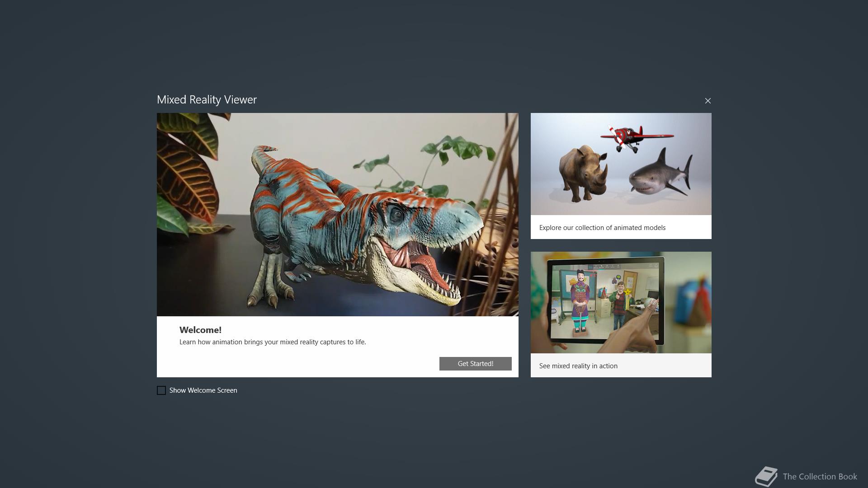Close the Mixed Reality Viewer welcome dialog
This screenshot has height=488, width=868.
coord(708,101)
